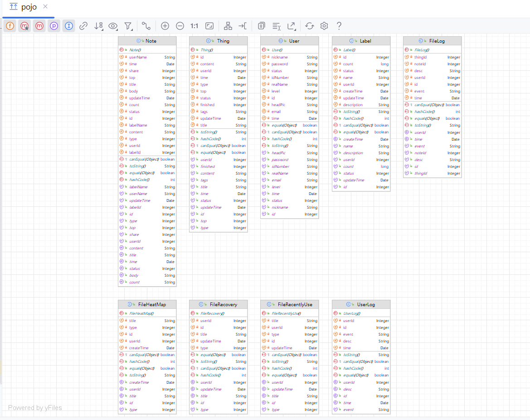Viewport: 530px width, 420px height.
Task: Select the Label class header
Action: (361, 41)
